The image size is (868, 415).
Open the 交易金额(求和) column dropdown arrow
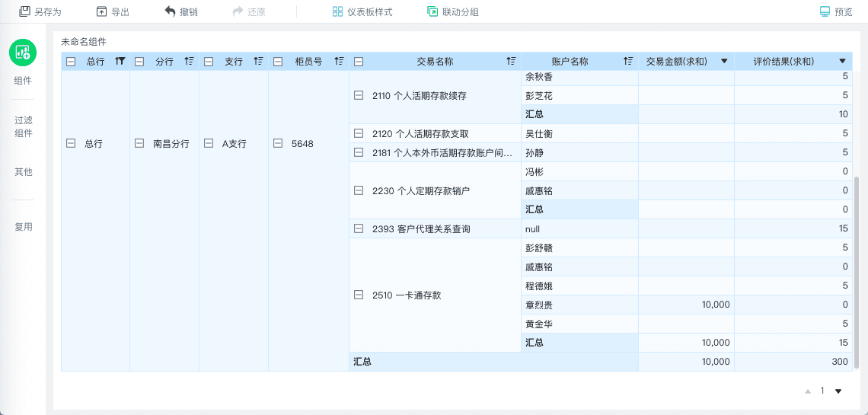[723, 62]
